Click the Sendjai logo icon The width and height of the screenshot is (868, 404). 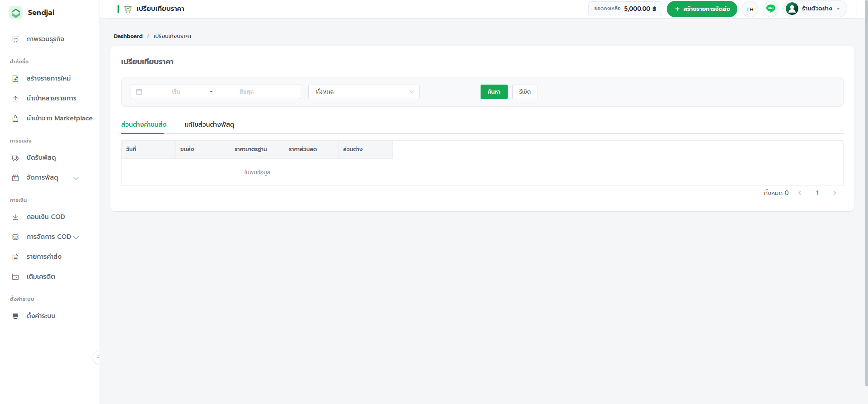pyautogui.click(x=16, y=13)
